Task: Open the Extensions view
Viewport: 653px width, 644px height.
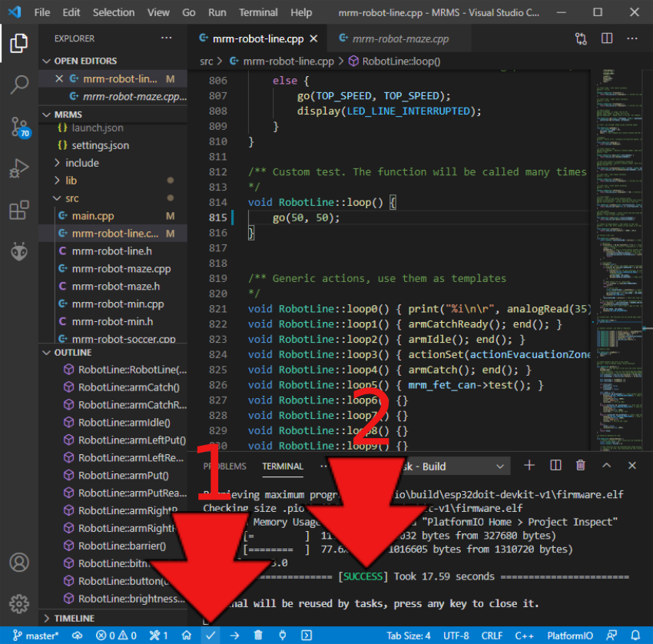Action: point(19,210)
